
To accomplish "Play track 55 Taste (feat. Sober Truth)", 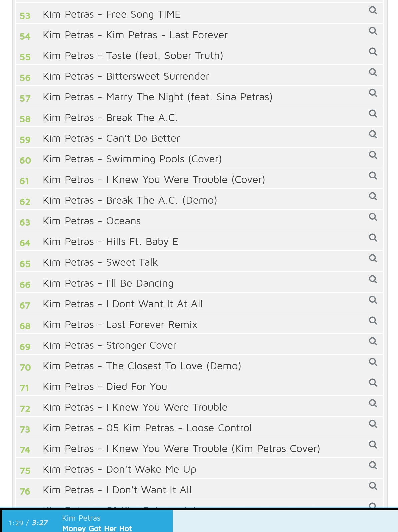I will click(199, 55).
